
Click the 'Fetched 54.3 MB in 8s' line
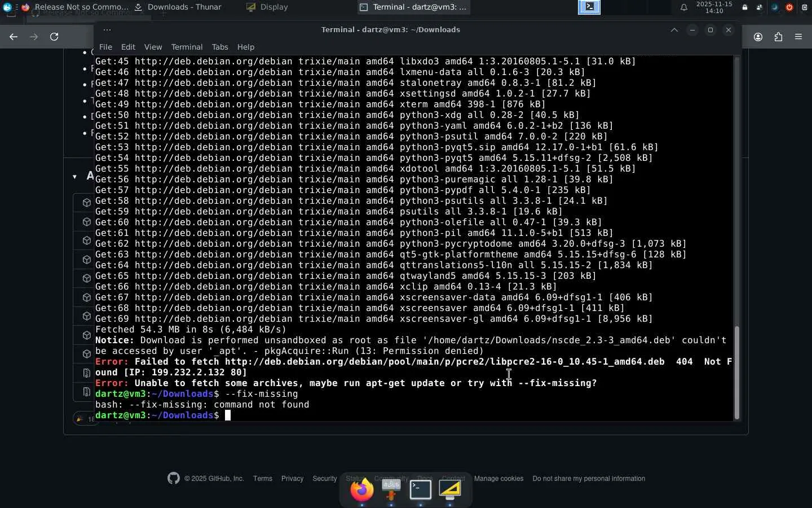pos(191,330)
